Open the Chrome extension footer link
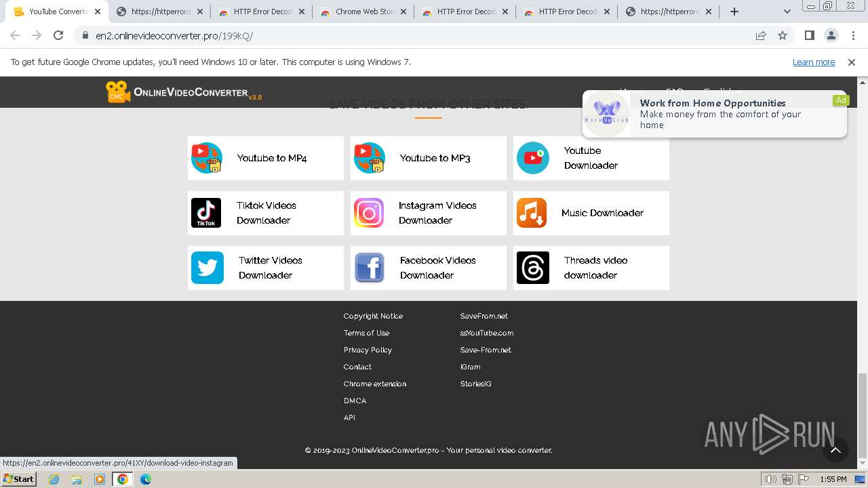868x488 pixels. click(x=375, y=384)
